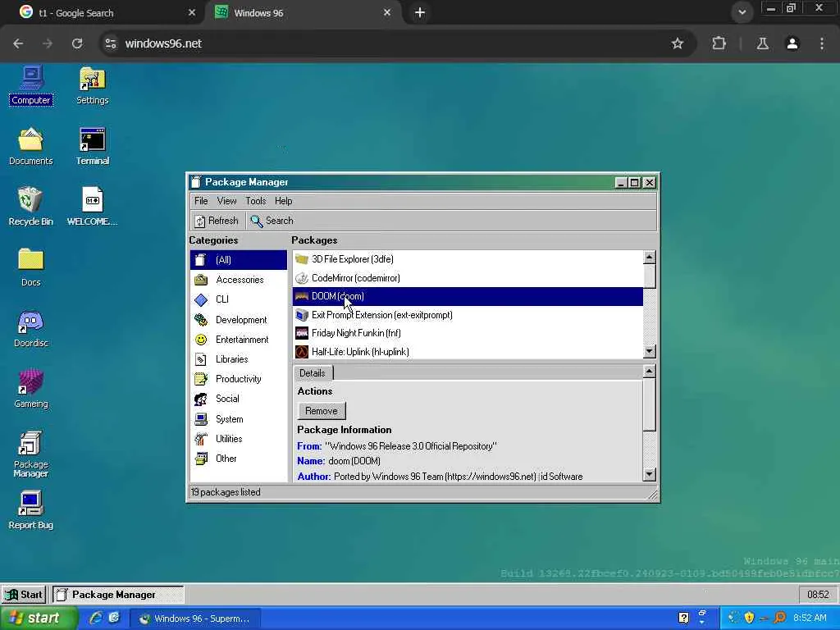Image resolution: width=840 pixels, height=630 pixels.
Task: Open the WELCOME markdown file icon
Action: [92, 207]
